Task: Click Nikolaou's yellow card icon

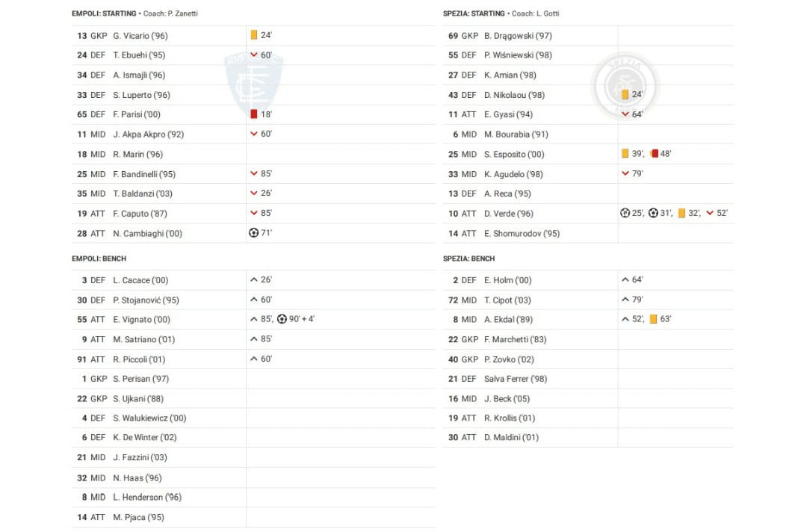Action: [x=625, y=95]
